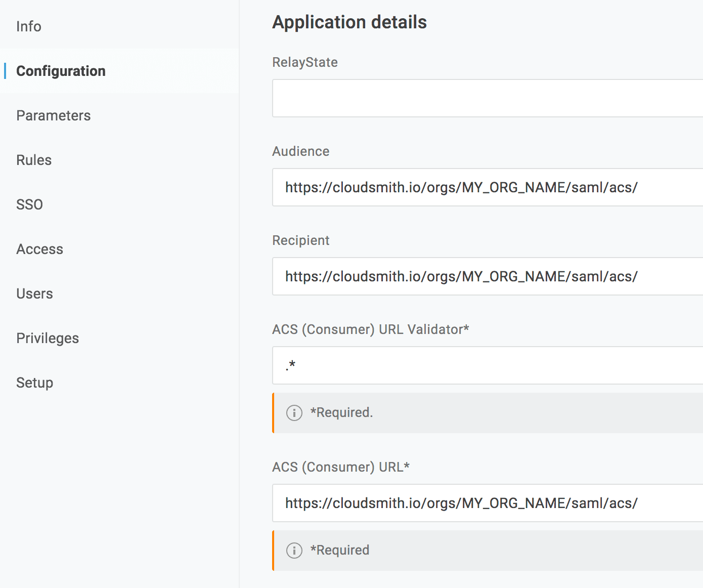Click the Application details heading

tap(349, 22)
